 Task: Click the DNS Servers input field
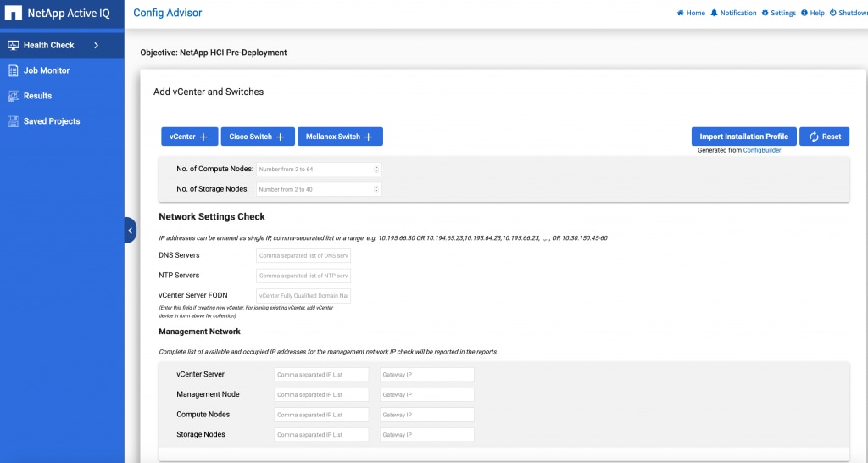303,255
